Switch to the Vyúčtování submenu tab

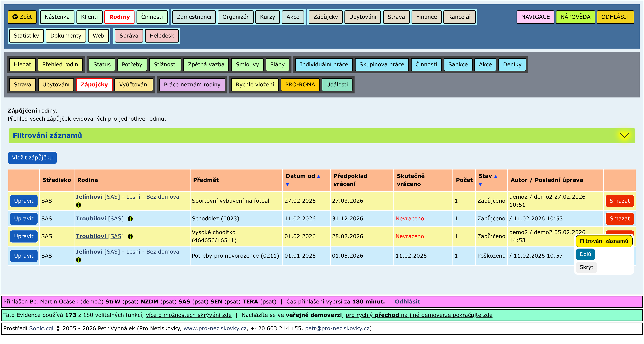134,85
